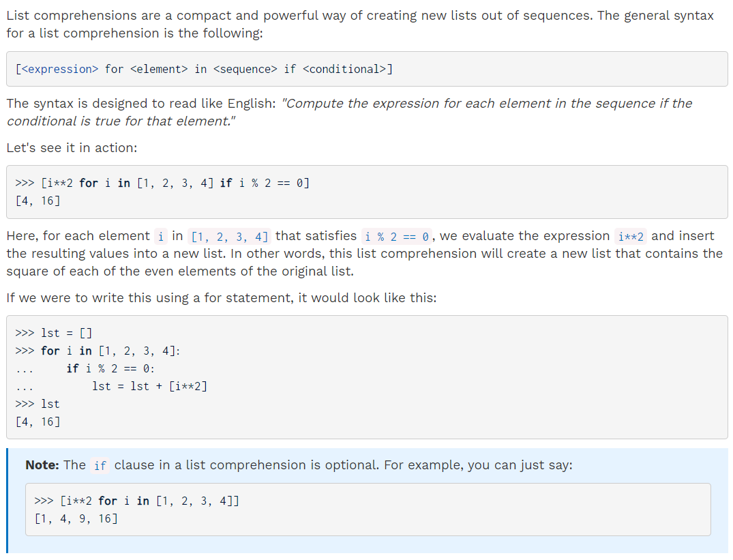Click the 'lst = lst + [i**2]' line
This screenshot has width=733, height=560.
click(149, 386)
